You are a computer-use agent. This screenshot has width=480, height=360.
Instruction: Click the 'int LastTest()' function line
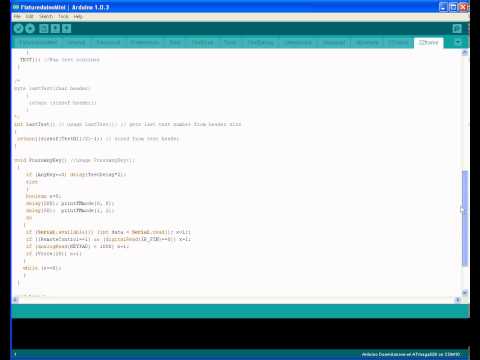[x=127, y=124]
